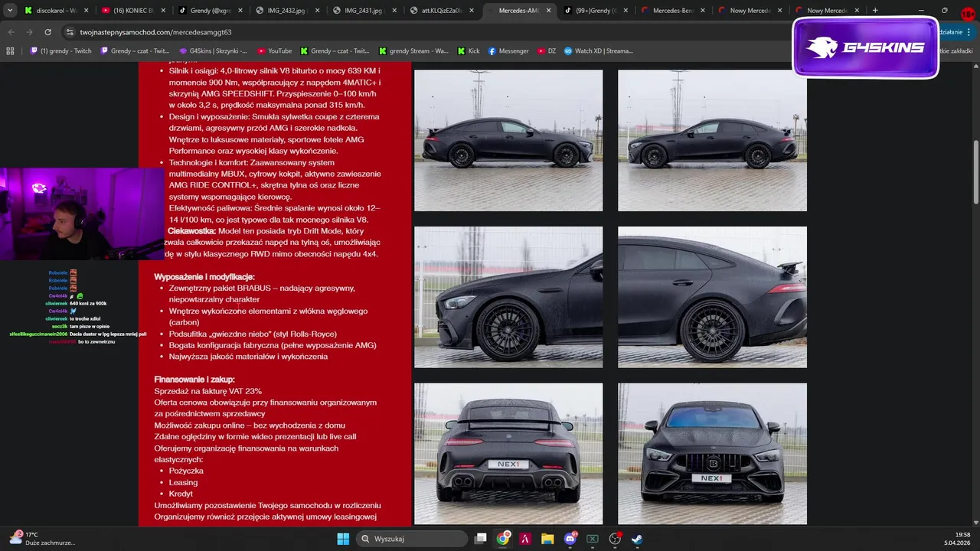Viewport: 980px width, 551px height.
Task: Open the top-right side-view car photo
Action: [x=712, y=141]
